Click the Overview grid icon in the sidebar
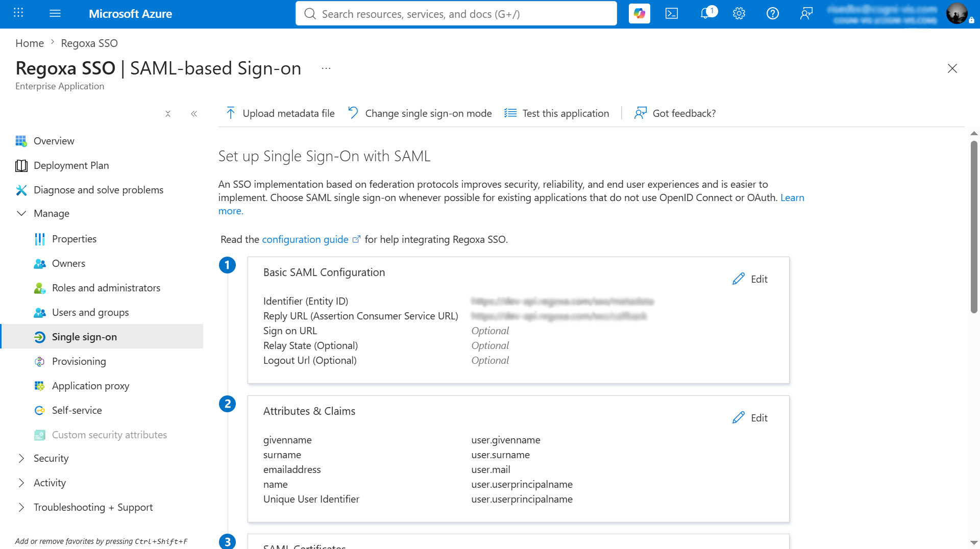 pyautogui.click(x=21, y=141)
